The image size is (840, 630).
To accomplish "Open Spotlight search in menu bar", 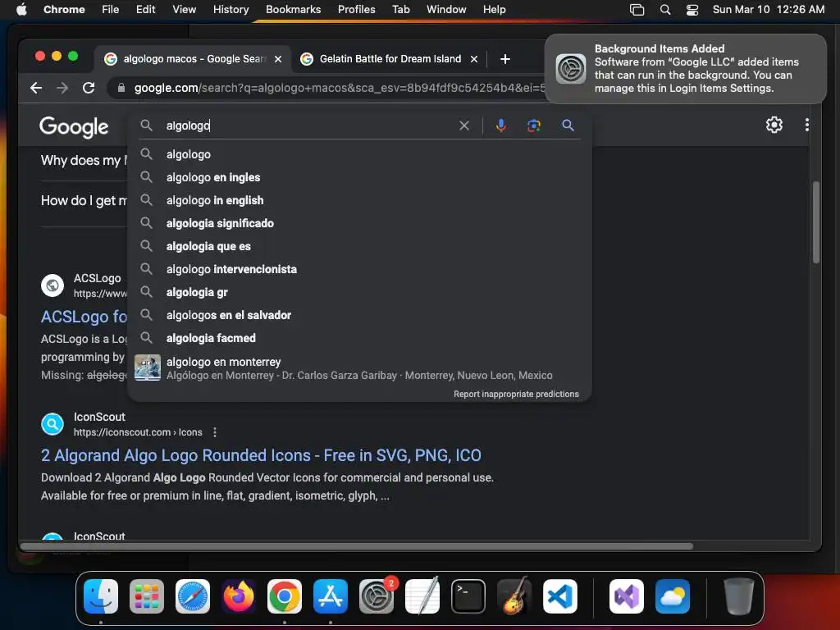I will pyautogui.click(x=665, y=10).
